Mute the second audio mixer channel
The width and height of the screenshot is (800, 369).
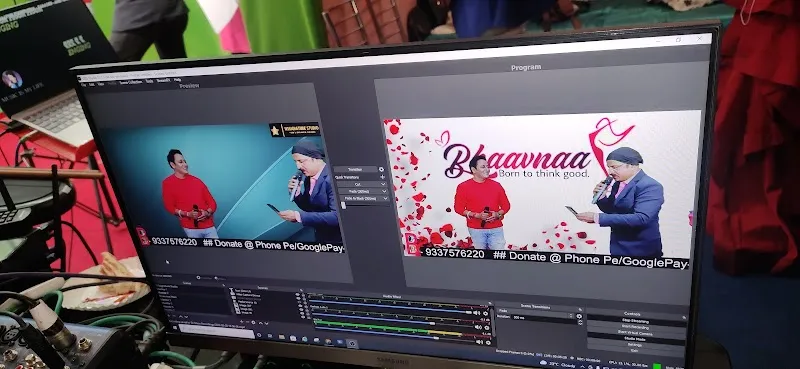click(x=478, y=327)
